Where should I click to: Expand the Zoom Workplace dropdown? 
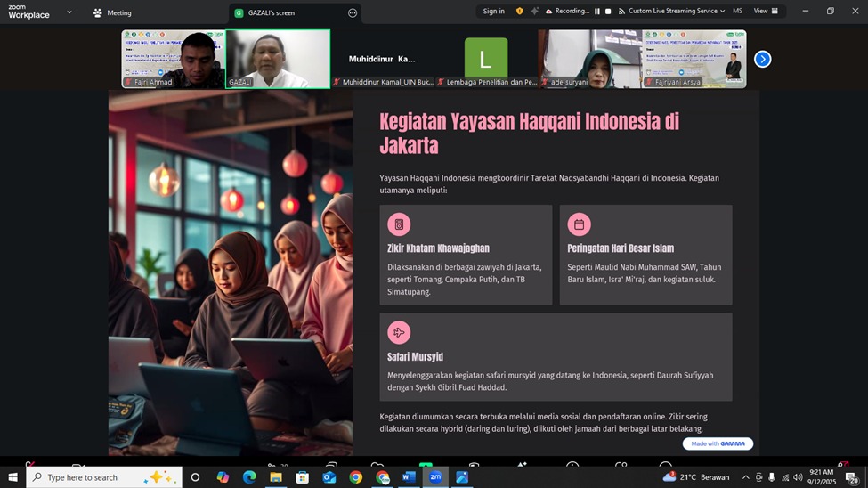[69, 12]
